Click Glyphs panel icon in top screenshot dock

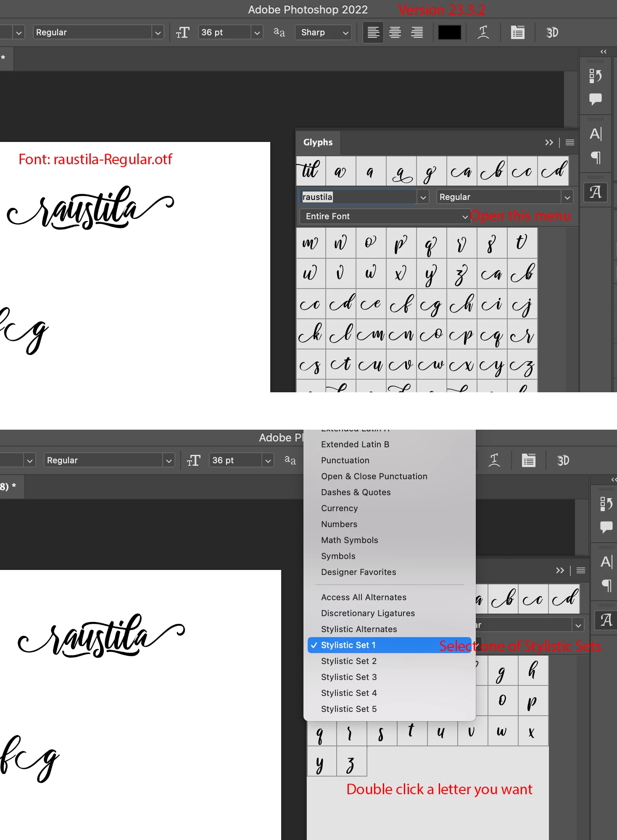click(596, 192)
